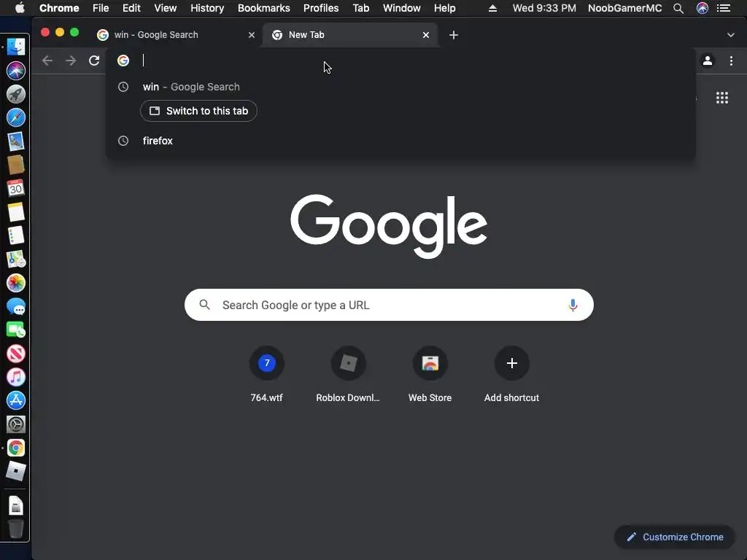Screen dimensions: 747x560
Task: Open the Chrome application menu
Action: pyautogui.click(x=59, y=8)
